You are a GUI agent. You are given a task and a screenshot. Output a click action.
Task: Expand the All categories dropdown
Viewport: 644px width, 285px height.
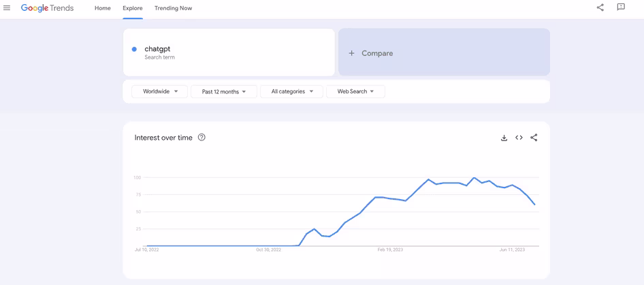[291, 91]
